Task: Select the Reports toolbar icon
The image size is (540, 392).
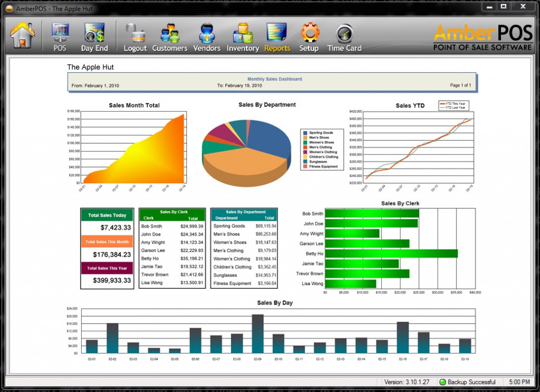Action: pos(277,36)
